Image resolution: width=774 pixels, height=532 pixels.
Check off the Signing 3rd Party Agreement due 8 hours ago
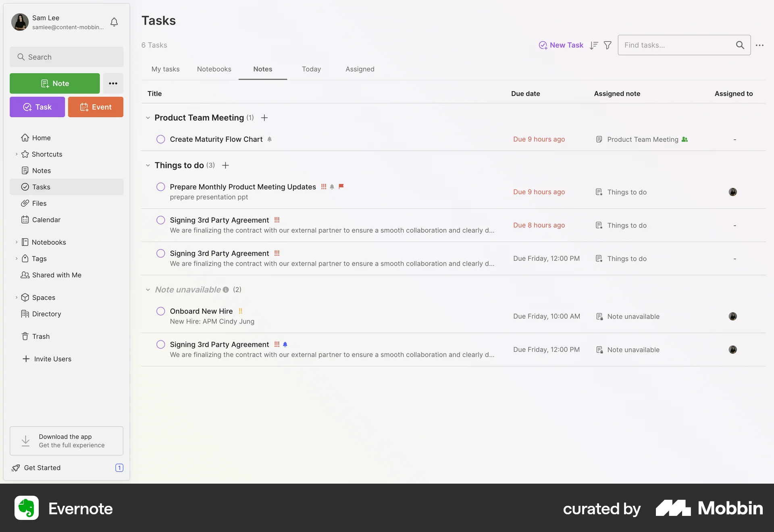tap(160, 220)
